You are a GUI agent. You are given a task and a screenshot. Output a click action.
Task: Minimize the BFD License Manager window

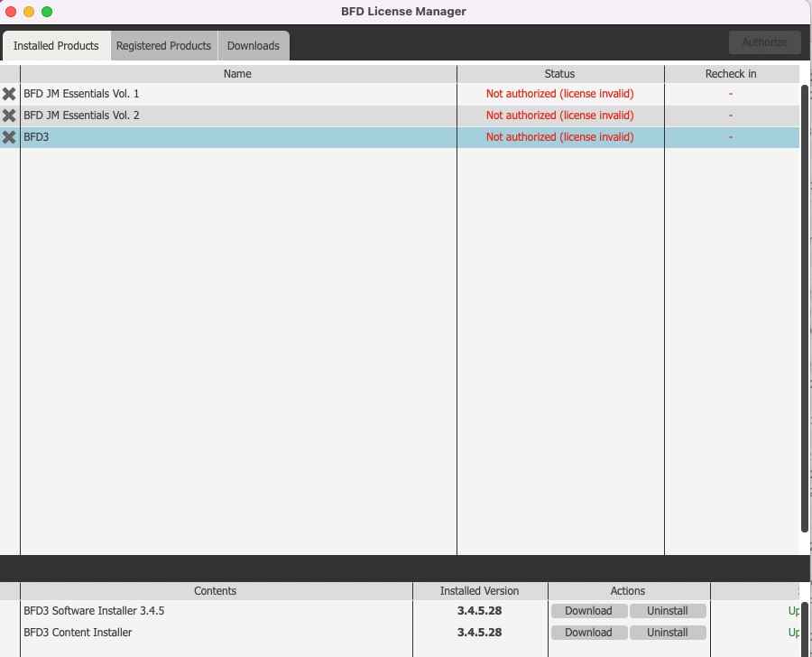29,12
